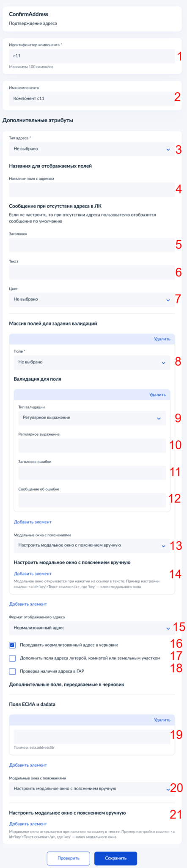Expand the Цвет dropdown
The height and width of the screenshot is (868, 187).
point(91,299)
